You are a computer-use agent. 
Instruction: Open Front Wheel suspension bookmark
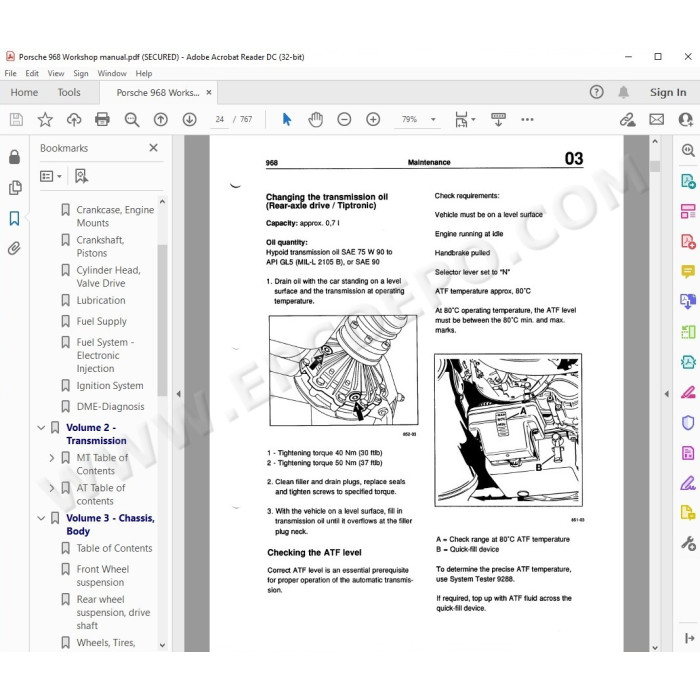pos(103,576)
